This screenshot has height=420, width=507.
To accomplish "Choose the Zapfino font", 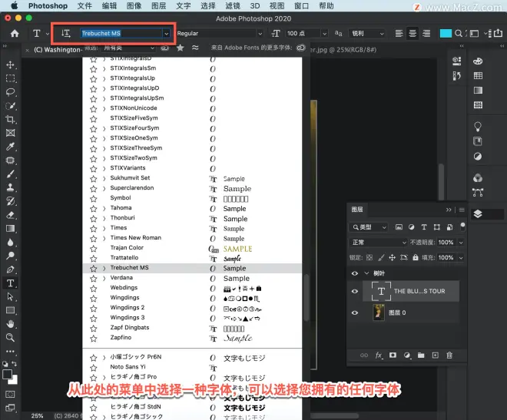I will [192, 338].
